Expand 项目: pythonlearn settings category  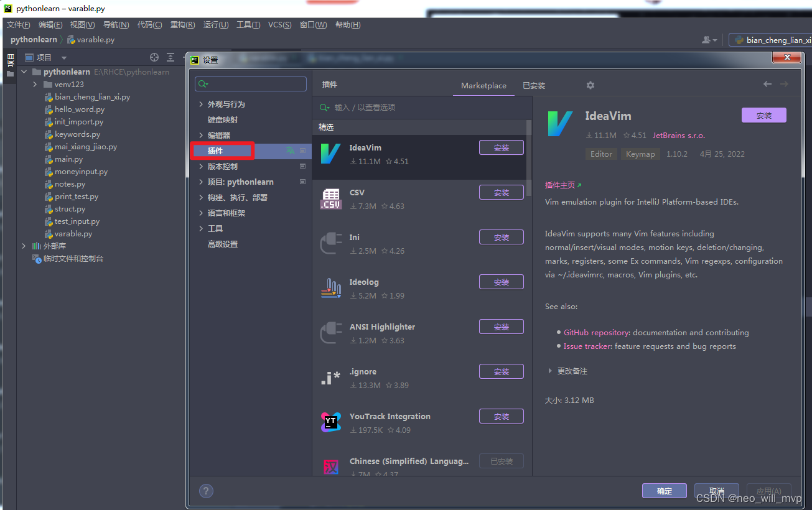(x=201, y=182)
